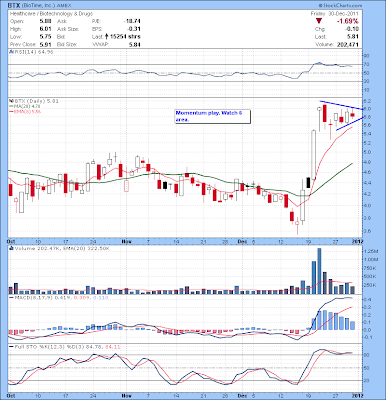Viewport: 386px width, 400px height.
Task: Click the upper blue triangle trendline
Action: (x=341, y=105)
